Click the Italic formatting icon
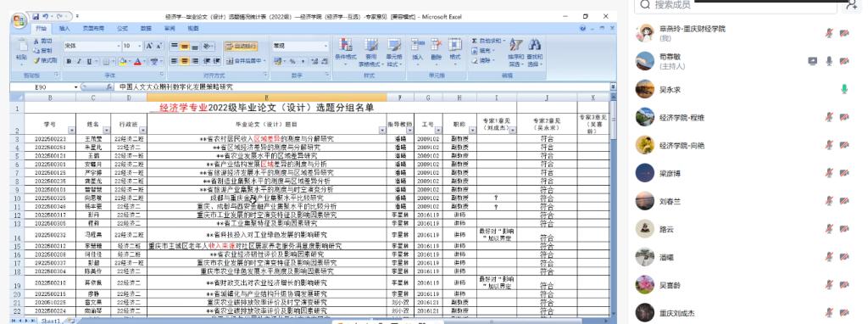The height and width of the screenshot is (324, 868). click(x=79, y=61)
